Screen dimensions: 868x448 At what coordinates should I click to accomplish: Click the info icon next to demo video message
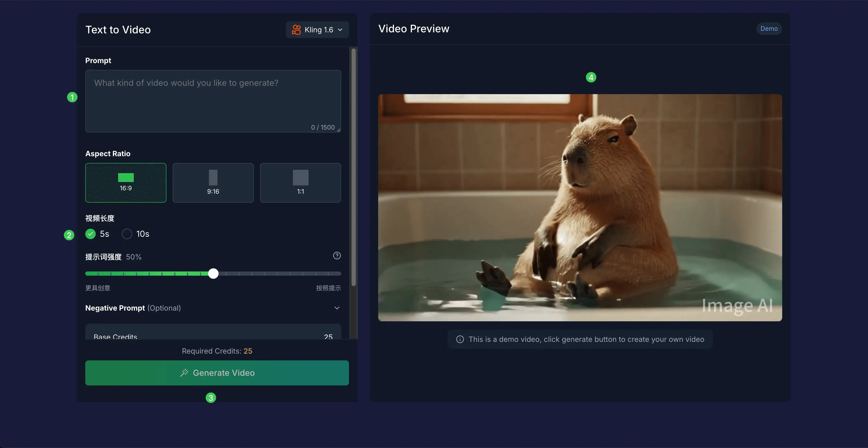pyautogui.click(x=460, y=339)
